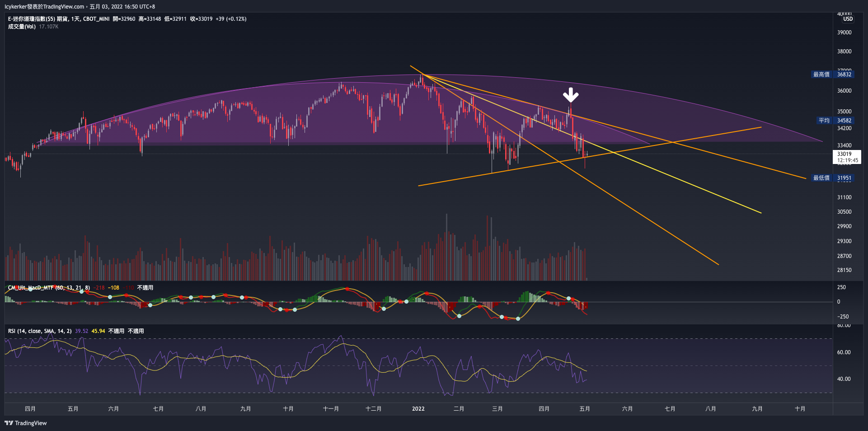Click the current price label 33019

pos(844,154)
